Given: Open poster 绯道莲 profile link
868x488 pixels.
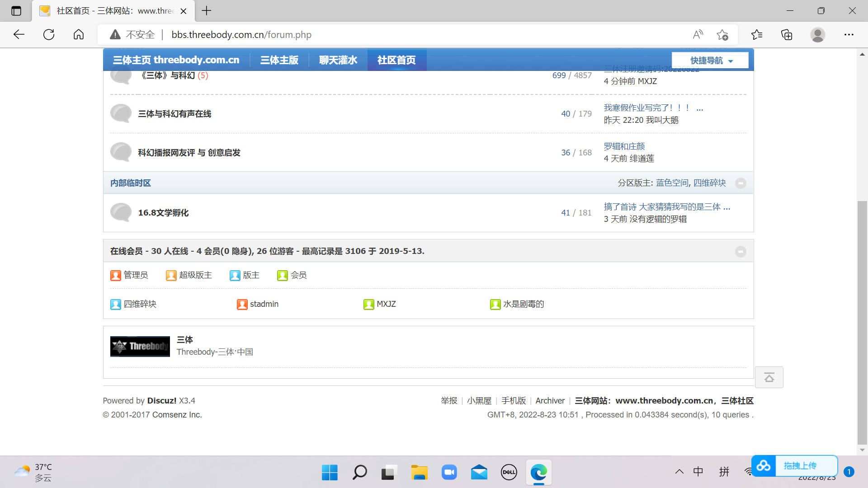Looking at the screenshot, I should tap(642, 159).
